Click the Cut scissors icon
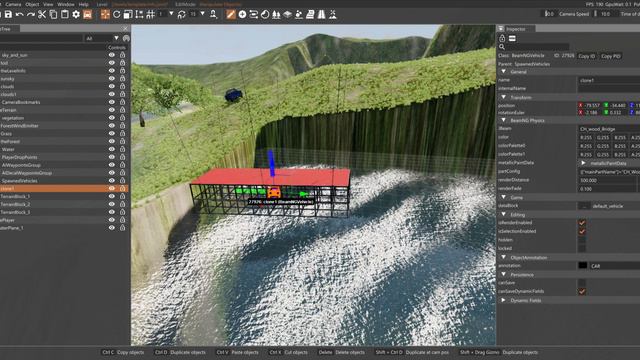The image size is (640, 360). pyautogui.click(x=42, y=14)
